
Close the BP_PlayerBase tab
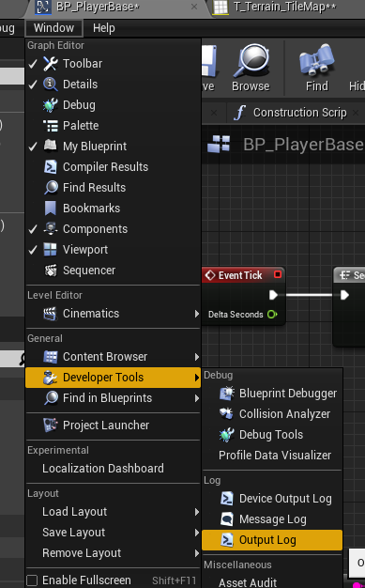click(194, 7)
